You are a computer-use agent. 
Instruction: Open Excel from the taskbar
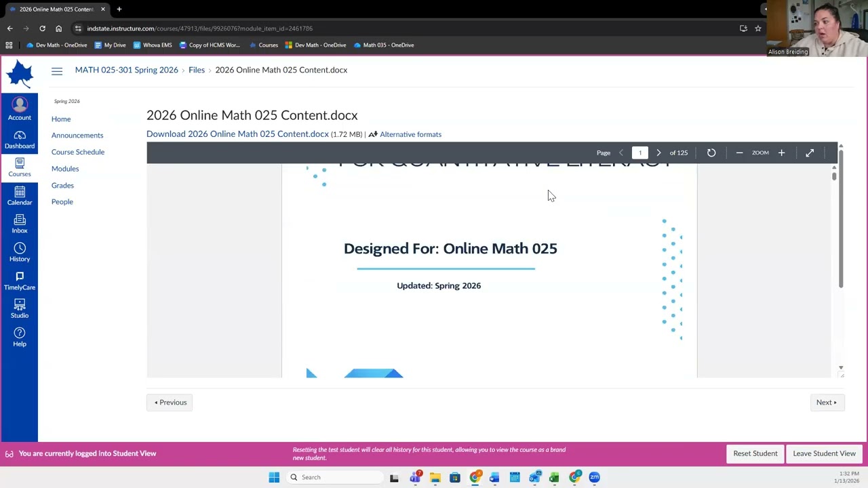(x=554, y=477)
